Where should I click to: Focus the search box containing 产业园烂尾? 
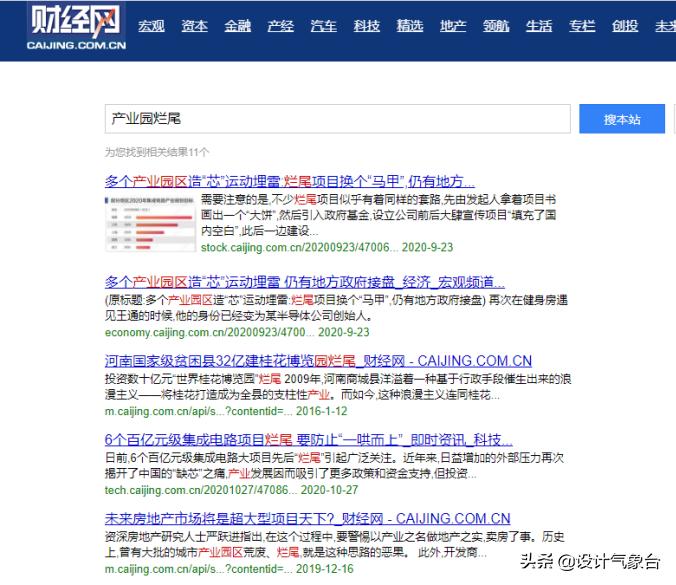[338, 119]
